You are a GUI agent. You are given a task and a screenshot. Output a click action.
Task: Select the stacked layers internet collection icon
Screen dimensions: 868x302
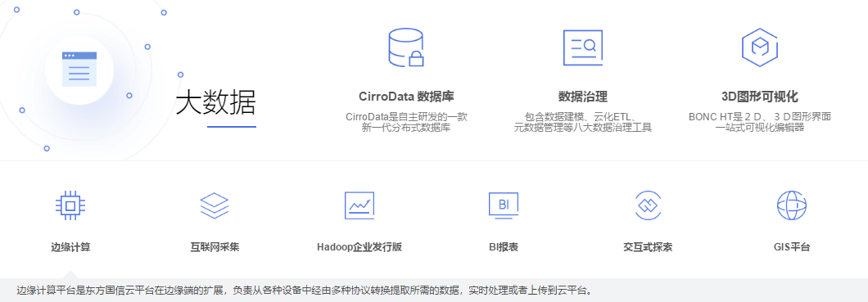[215, 205]
